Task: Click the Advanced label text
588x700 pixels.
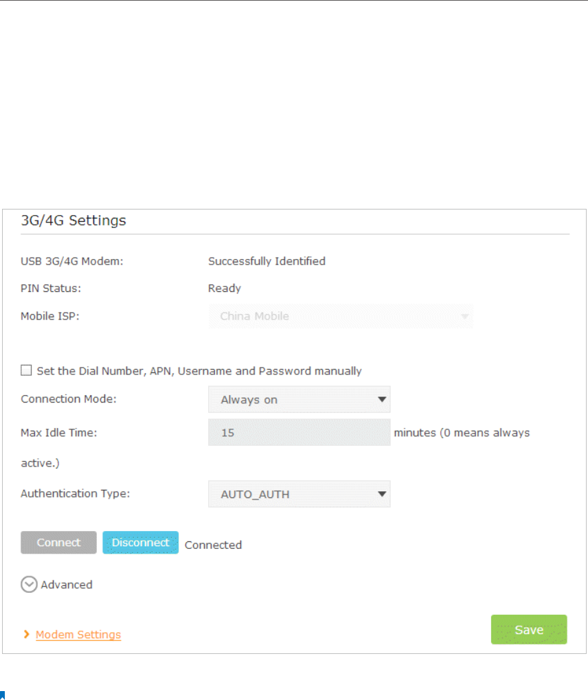Action: (x=67, y=585)
